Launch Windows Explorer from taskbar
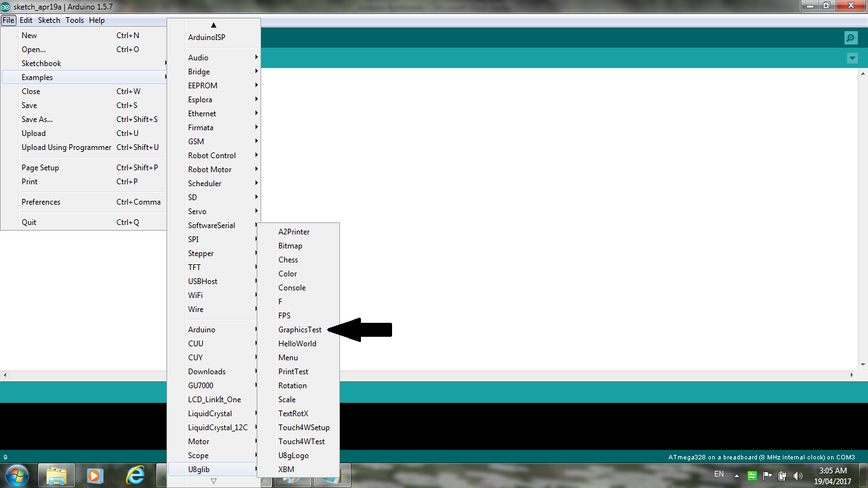The width and height of the screenshot is (868, 488). point(57,475)
